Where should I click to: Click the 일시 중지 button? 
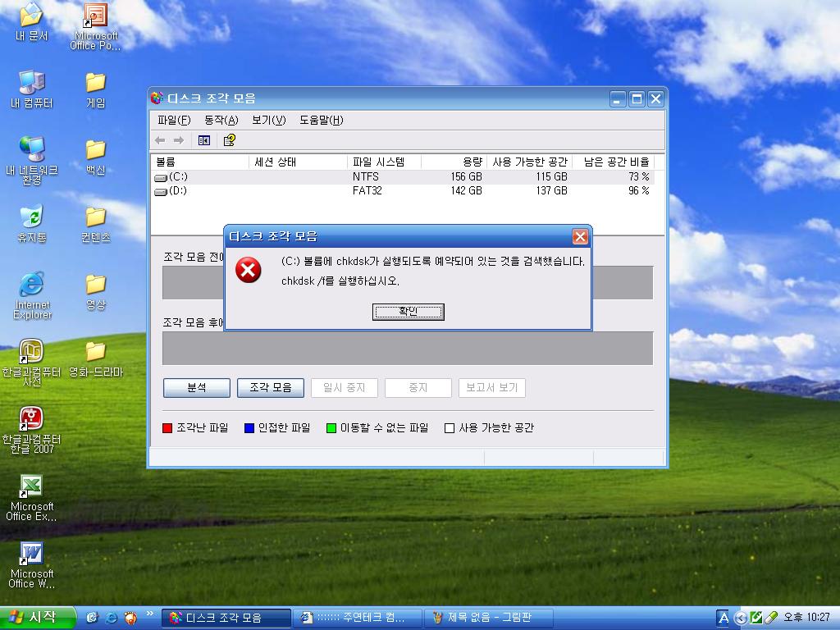[345, 388]
